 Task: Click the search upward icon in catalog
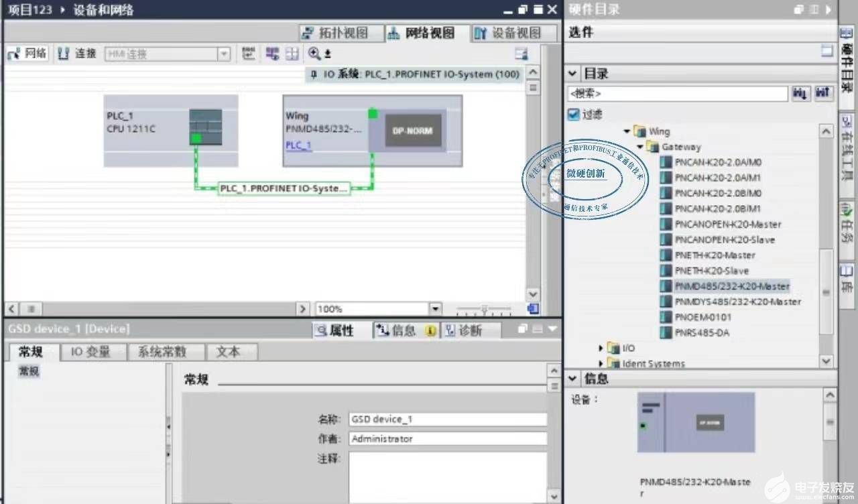[x=823, y=93]
